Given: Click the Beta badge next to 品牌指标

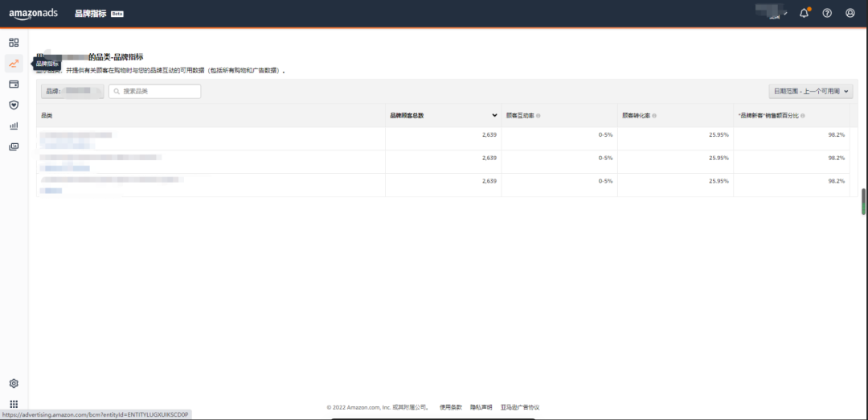Looking at the screenshot, I should tap(117, 14).
